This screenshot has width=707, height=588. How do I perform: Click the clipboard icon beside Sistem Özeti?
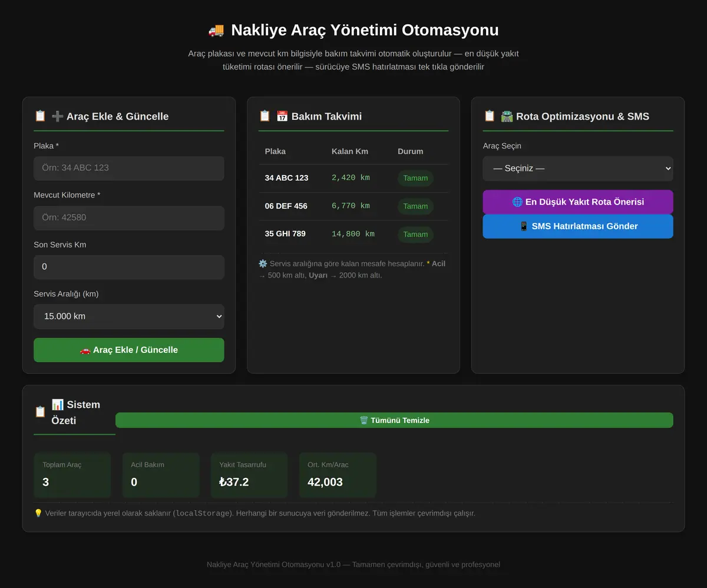[40, 412]
